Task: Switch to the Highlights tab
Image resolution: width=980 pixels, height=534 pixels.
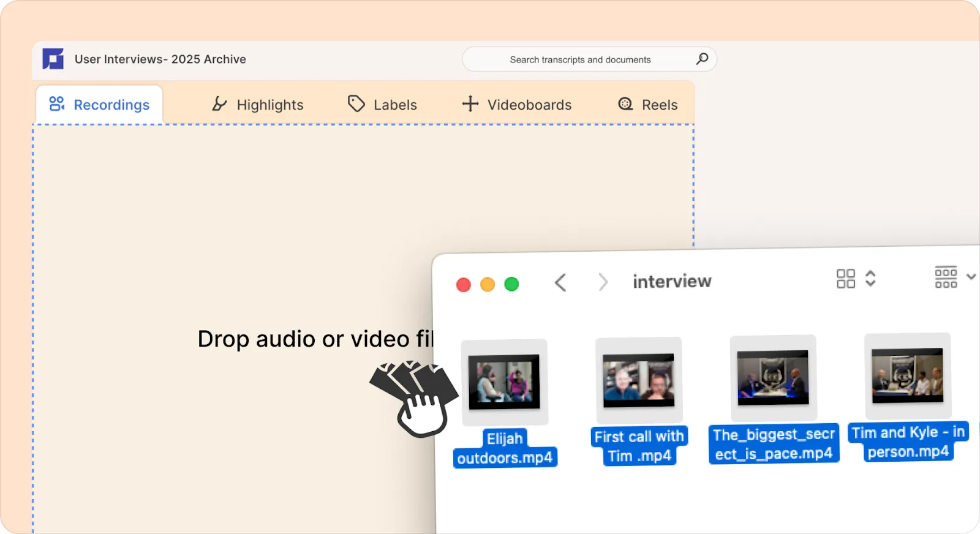Action: click(257, 105)
